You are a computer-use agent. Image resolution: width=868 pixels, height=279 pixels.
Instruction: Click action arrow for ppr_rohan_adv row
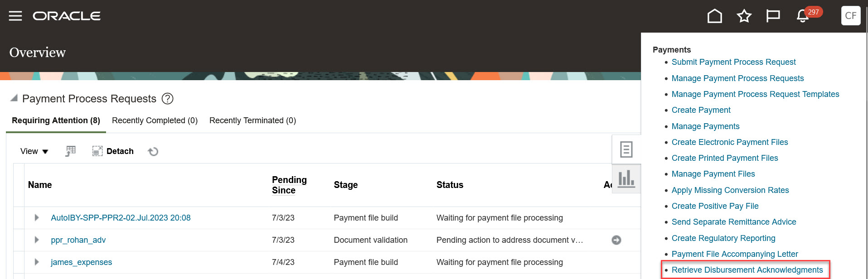coord(616,240)
